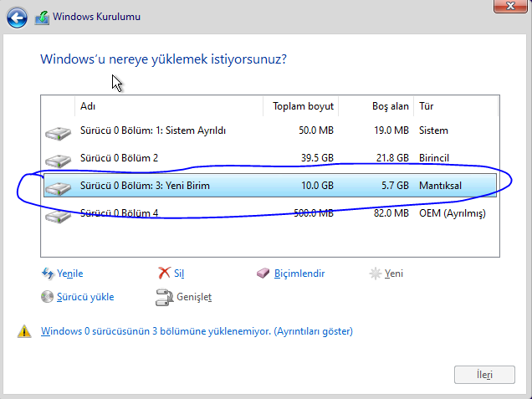
Task: Click the heading Windows'u nereye yüklemek istiyorsunuz?
Action: [164, 59]
